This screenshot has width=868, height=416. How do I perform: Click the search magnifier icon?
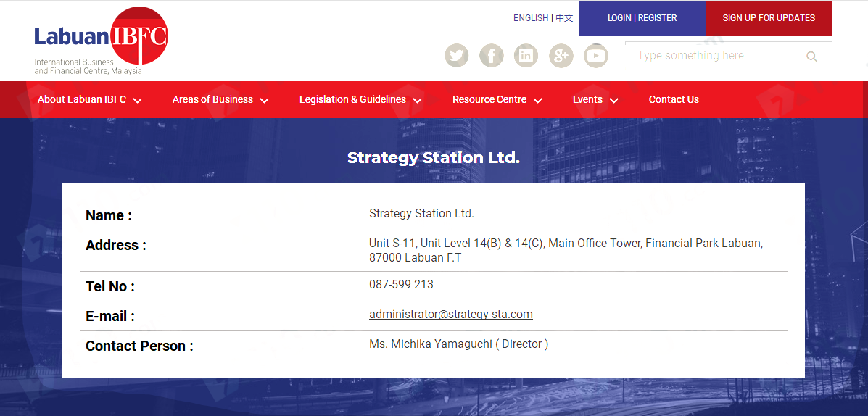point(811,57)
